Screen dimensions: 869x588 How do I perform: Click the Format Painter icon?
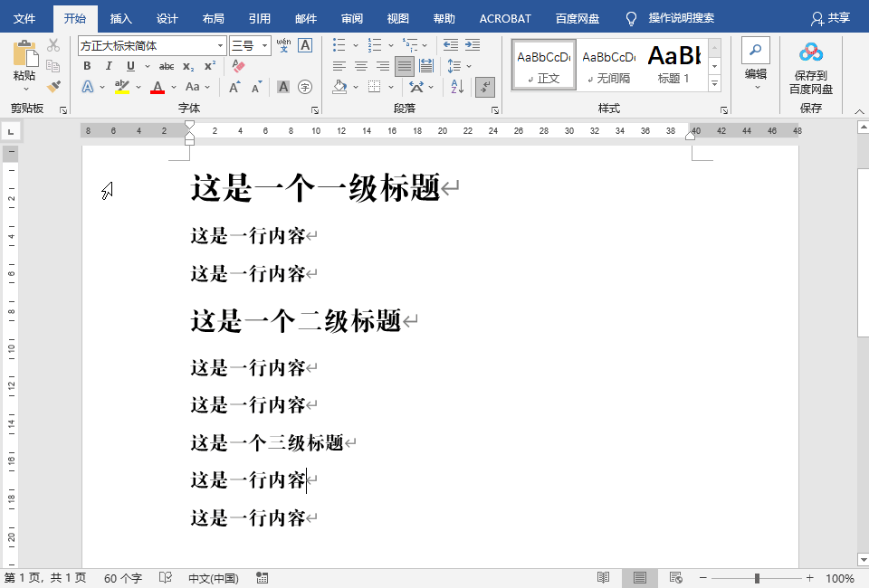[x=54, y=87]
